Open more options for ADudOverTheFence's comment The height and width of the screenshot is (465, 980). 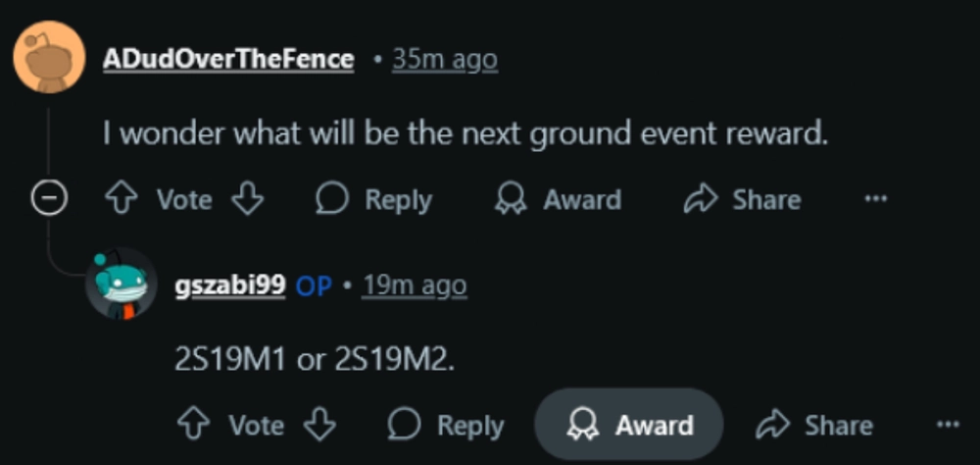[875, 200]
